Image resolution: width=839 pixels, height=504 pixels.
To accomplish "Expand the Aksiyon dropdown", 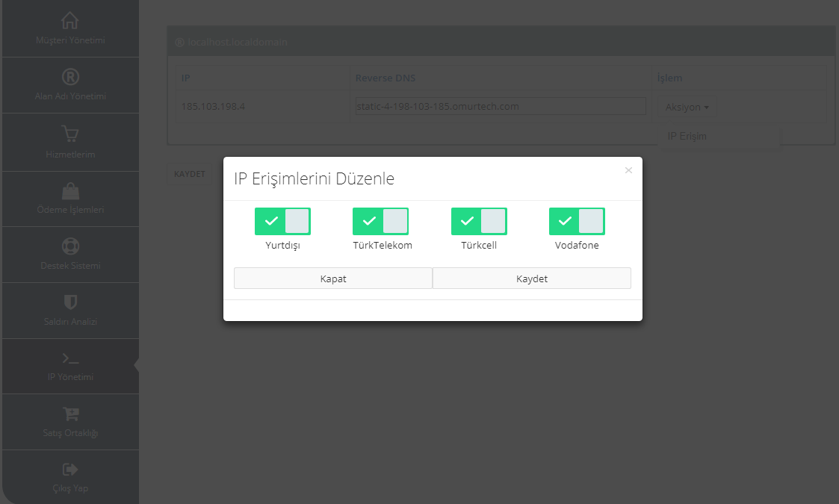I will click(687, 107).
